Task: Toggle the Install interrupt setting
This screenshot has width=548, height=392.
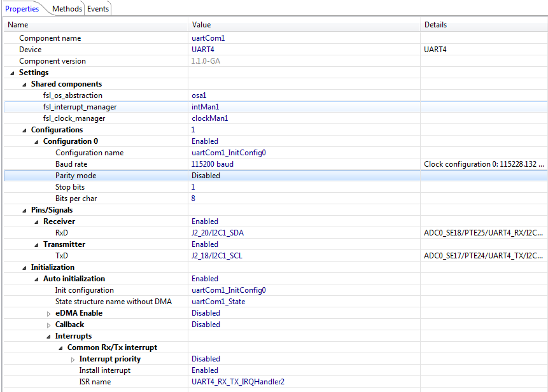Action: click(204, 370)
